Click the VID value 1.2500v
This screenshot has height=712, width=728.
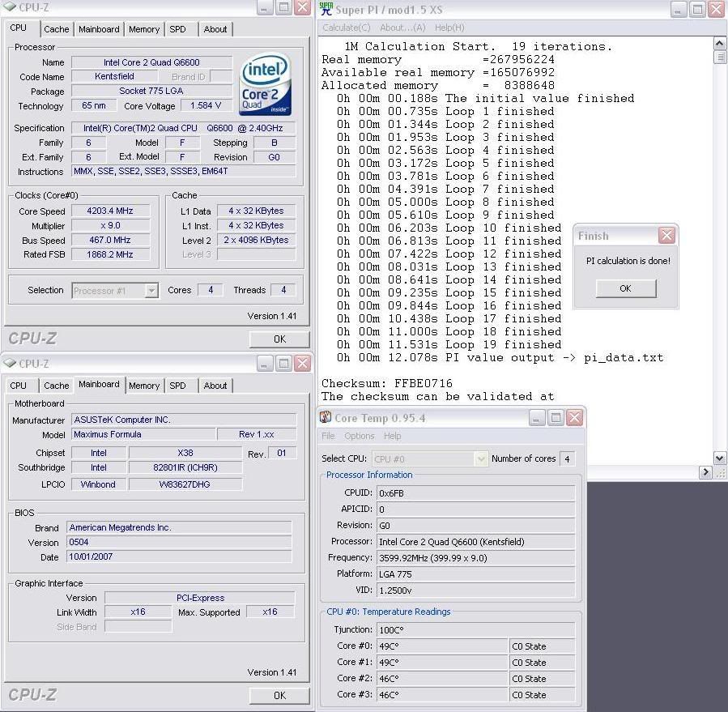tap(476, 590)
